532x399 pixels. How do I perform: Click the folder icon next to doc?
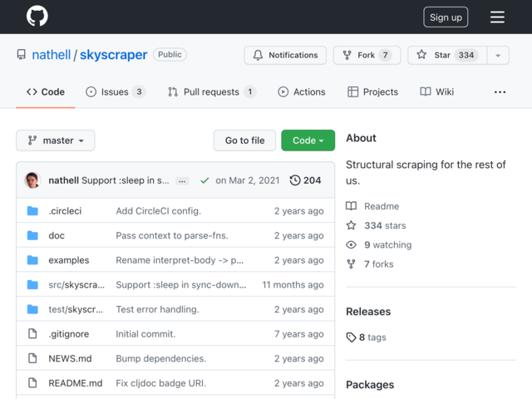[32, 235]
